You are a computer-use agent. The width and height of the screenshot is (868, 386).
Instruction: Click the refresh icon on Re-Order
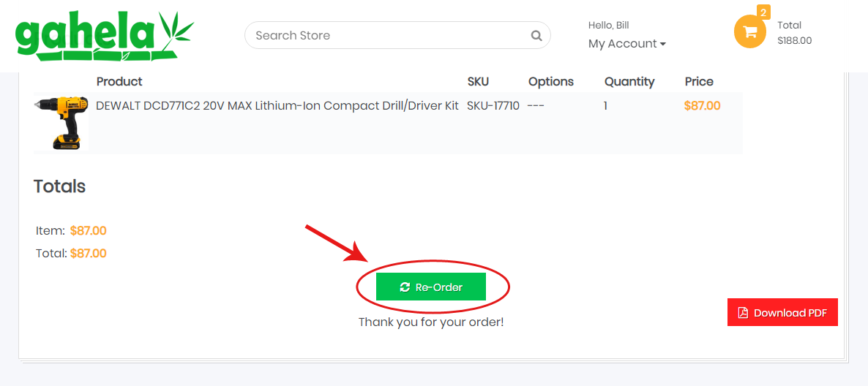coord(405,287)
